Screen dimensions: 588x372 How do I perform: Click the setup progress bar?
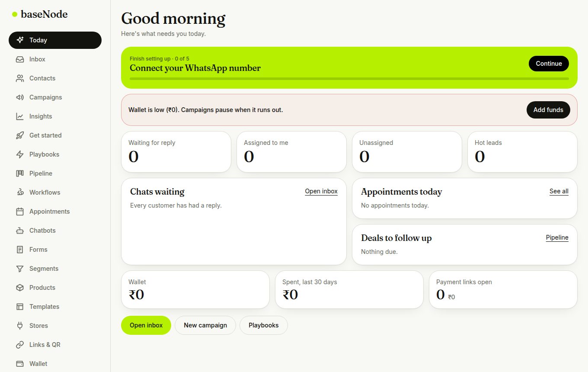pos(349,79)
